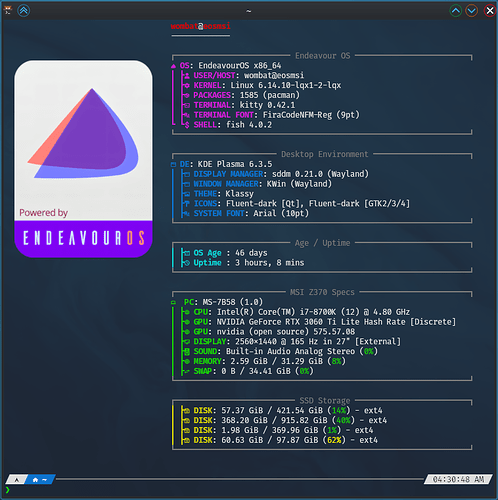Click the wombat@eosmsi title text
The image size is (498, 500).
tap(200, 26)
